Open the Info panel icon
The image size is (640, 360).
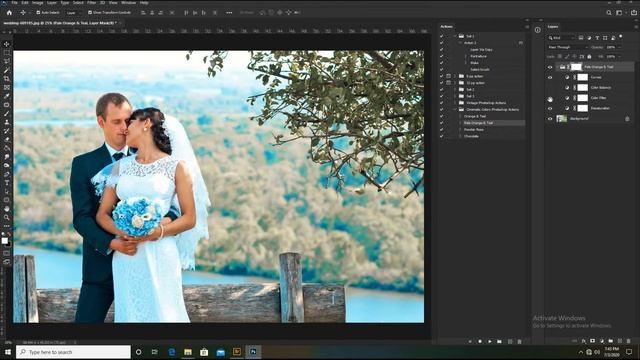click(538, 30)
